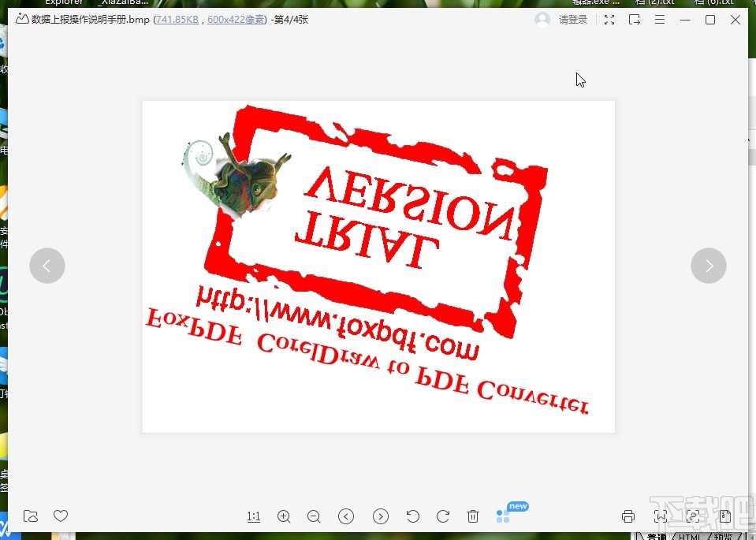Screen dimensions: 756x540
Task: Show image at 1:1 actual size
Action: [x=254, y=517]
